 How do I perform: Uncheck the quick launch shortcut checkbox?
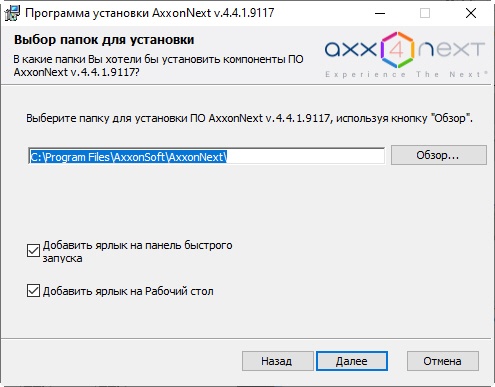click(x=33, y=251)
